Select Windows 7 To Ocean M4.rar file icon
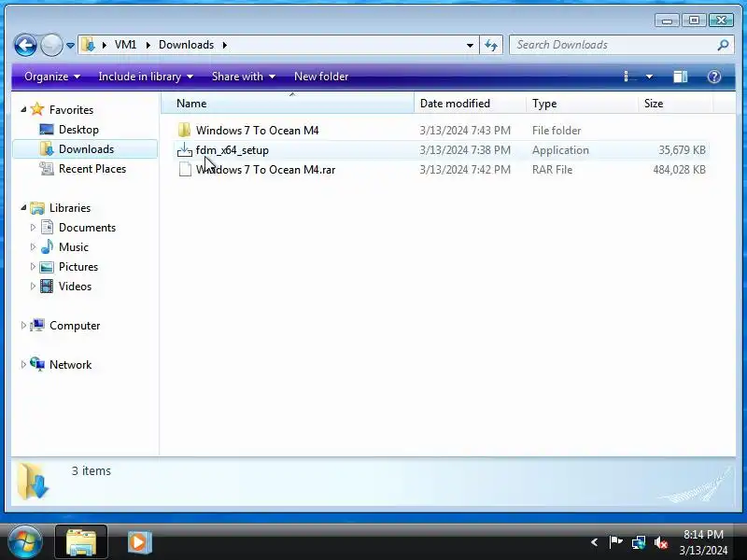This screenshot has width=747, height=560. [x=185, y=170]
